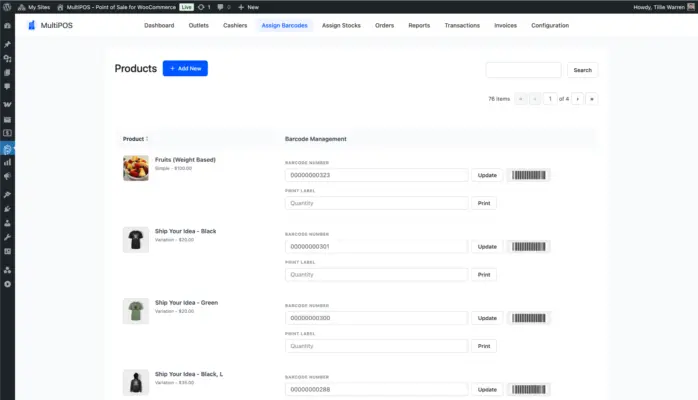Open the MultiPOS site home link
Screen dimensions: 698x400
(117, 7)
